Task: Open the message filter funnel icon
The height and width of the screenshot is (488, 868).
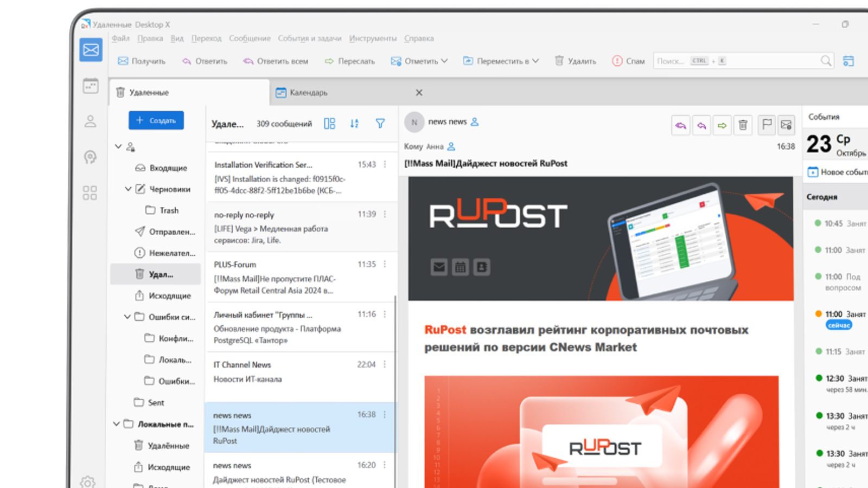Action: click(x=380, y=124)
